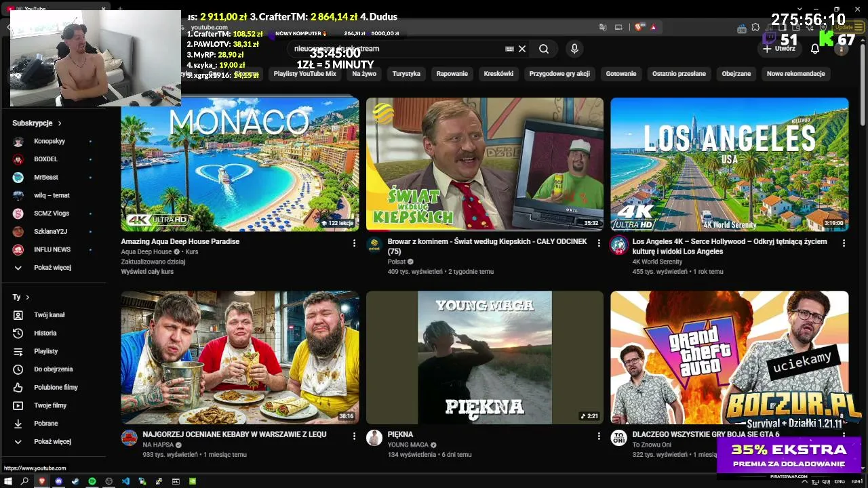Select the Rapowanie filter chip
The height and width of the screenshot is (488, 868).
pyautogui.click(x=452, y=74)
